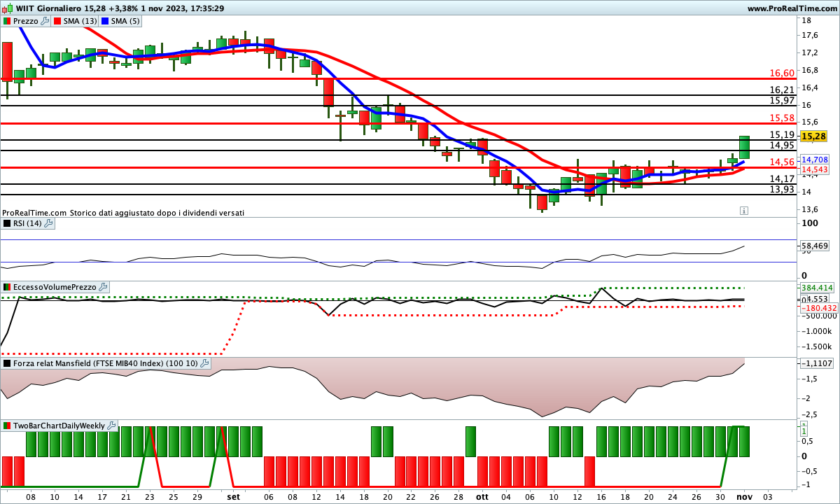Screen dimensions: 840x504
Task: Click the TwoBarChartDailyWeekly color swatch
Action: [x=7, y=425]
